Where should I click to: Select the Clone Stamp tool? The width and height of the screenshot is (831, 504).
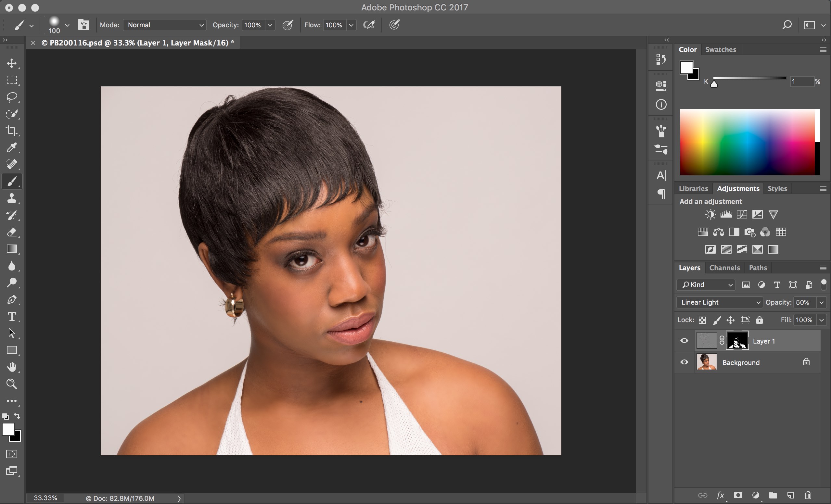(x=12, y=198)
